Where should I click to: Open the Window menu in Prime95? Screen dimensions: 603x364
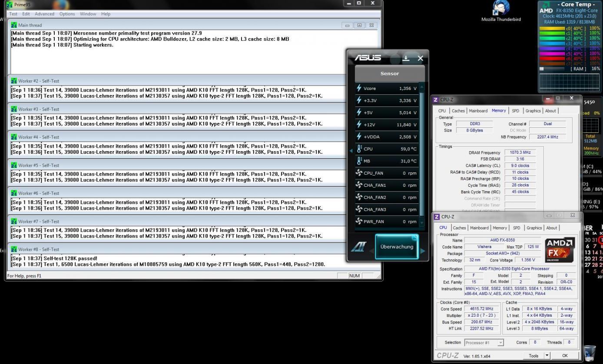click(88, 14)
